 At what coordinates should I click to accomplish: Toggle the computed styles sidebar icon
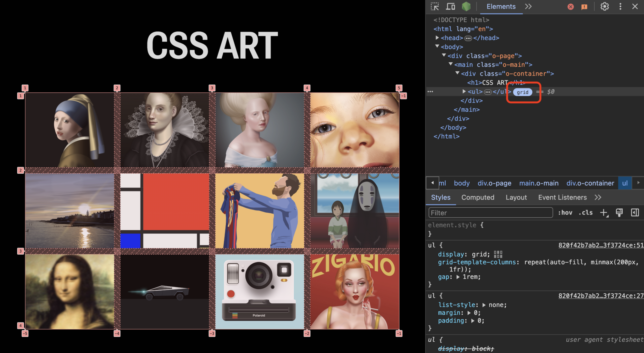point(635,213)
